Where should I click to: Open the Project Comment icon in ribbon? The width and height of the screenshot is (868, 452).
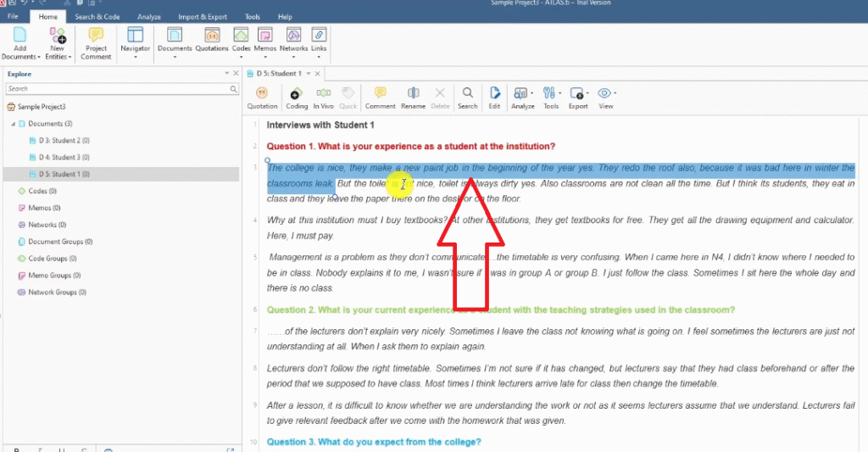pyautogui.click(x=96, y=42)
